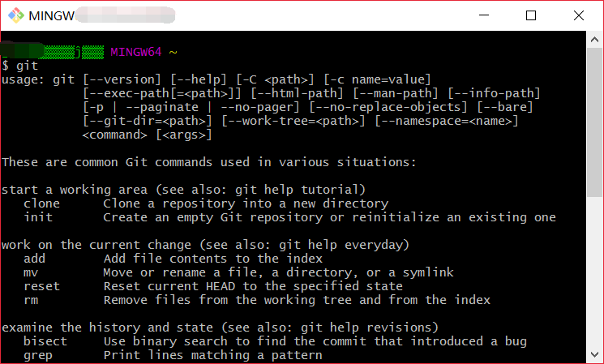
Task: Click the 'mv' command entry
Action: (x=31, y=272)
